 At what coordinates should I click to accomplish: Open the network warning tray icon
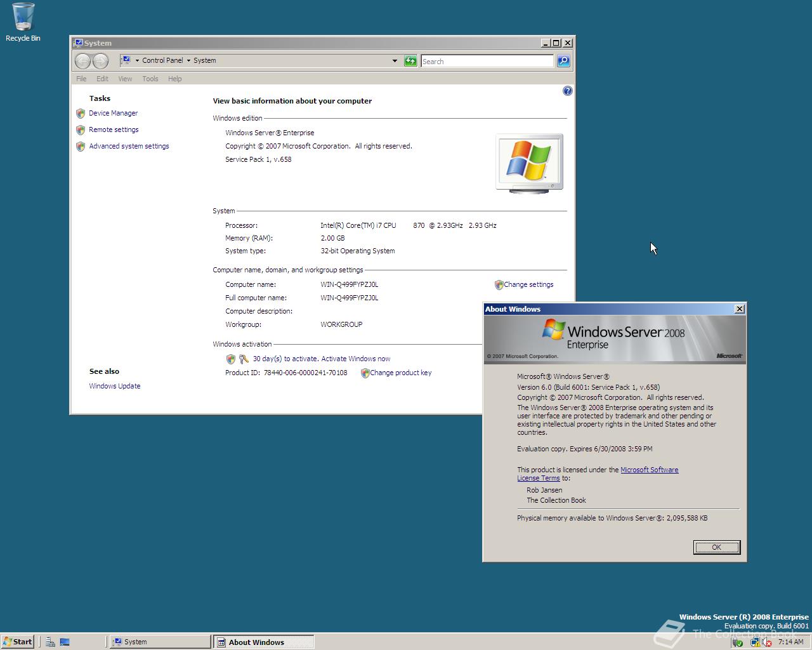pyautogui.click(x=755, y=642)
